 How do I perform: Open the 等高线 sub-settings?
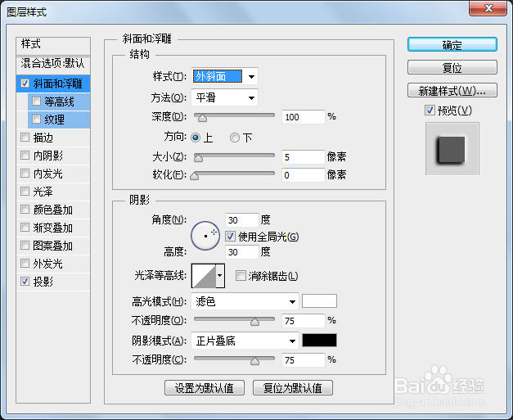59,102
